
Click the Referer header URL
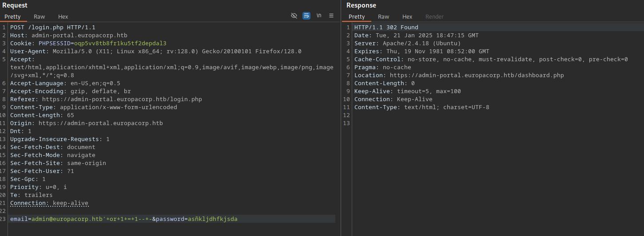(x=122, y=99)
